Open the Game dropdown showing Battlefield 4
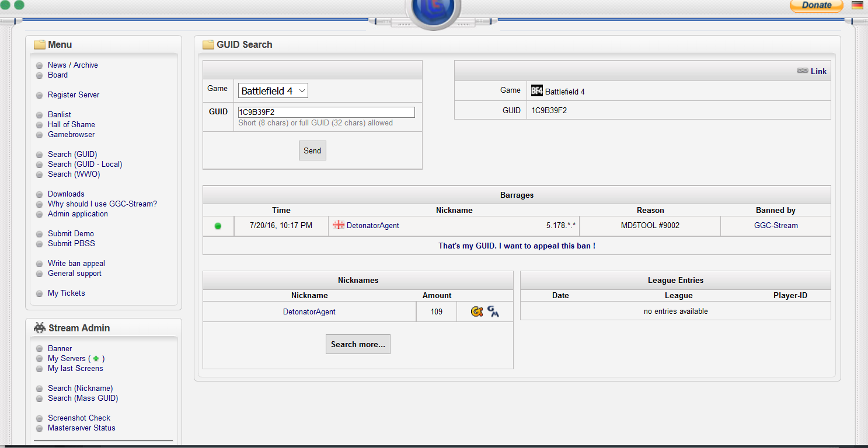This screenshot has width=868, height=448. pos(273,91)
